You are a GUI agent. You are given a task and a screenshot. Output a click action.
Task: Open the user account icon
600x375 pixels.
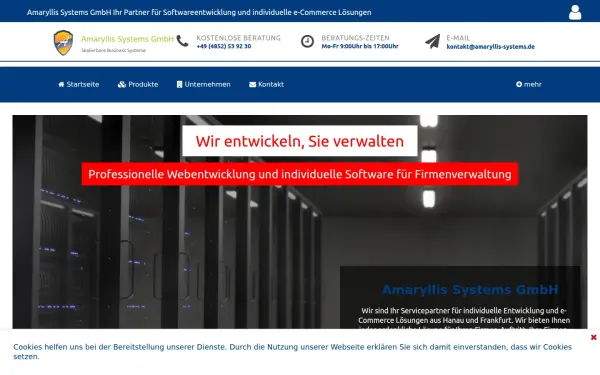click(x=575, y=12)
